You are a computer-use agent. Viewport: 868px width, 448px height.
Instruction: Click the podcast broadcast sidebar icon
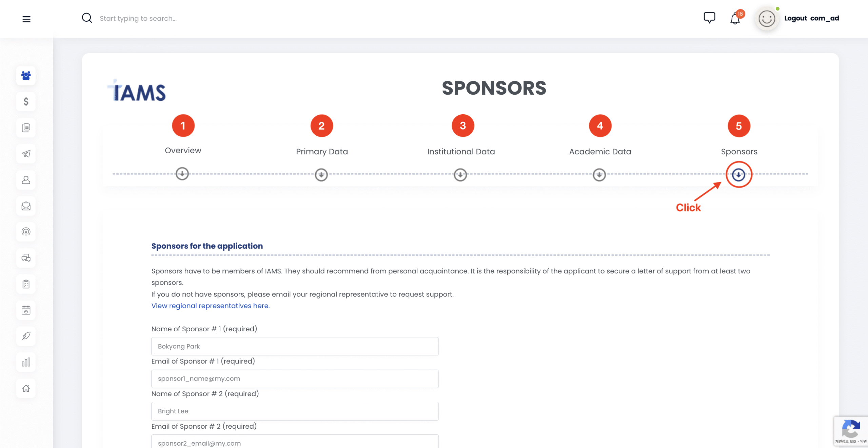point(26,232)
